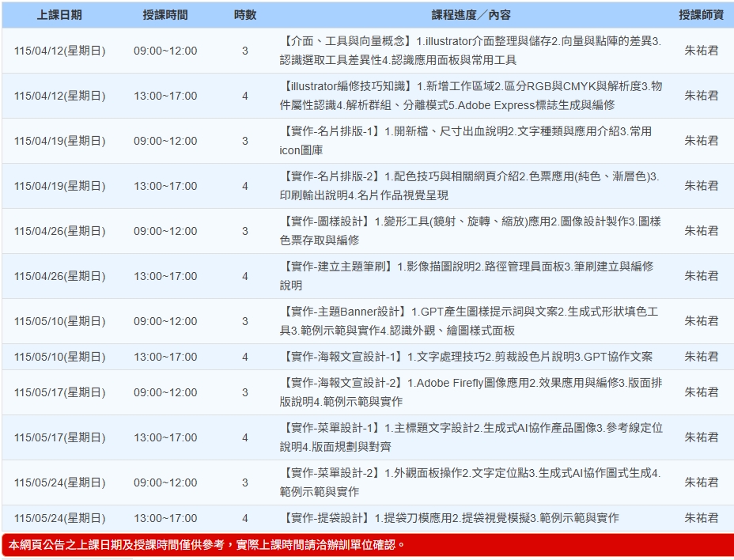The image size is (734, 560).
Task: Click 朱祐君 in the 【實作-提袋設計】 row
Action: click(x=701, y=518)
